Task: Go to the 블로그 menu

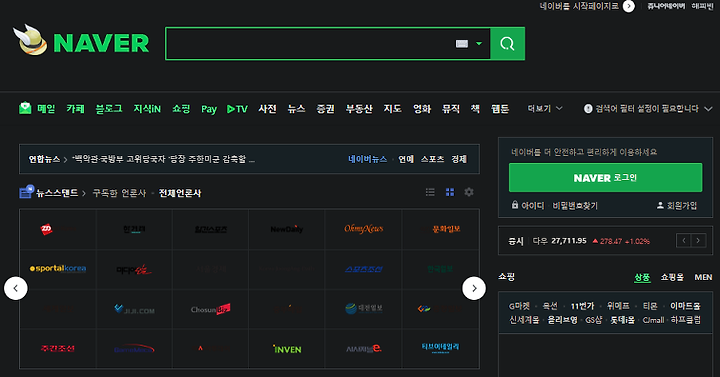Action: (109, 109)
